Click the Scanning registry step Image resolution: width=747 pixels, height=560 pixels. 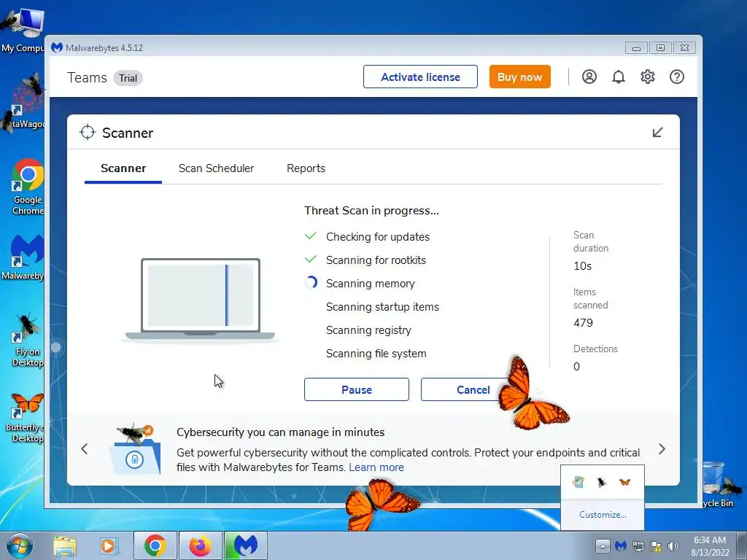(x=368, y=330)
